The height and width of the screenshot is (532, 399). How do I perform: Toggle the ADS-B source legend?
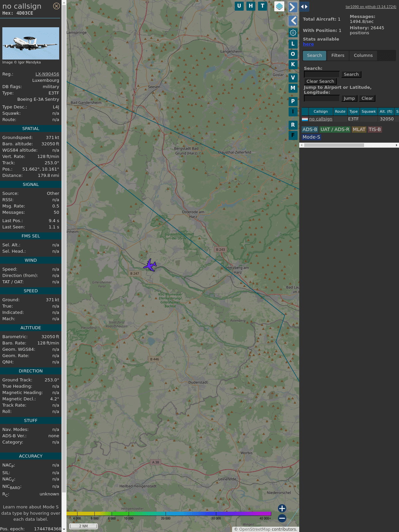[x=310, y=130]
